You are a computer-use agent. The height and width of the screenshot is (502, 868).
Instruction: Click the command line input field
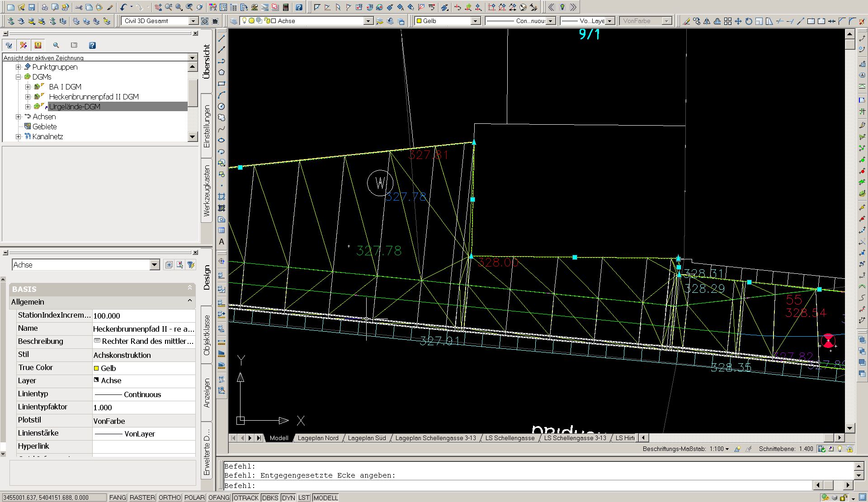[x=518, y=486]
